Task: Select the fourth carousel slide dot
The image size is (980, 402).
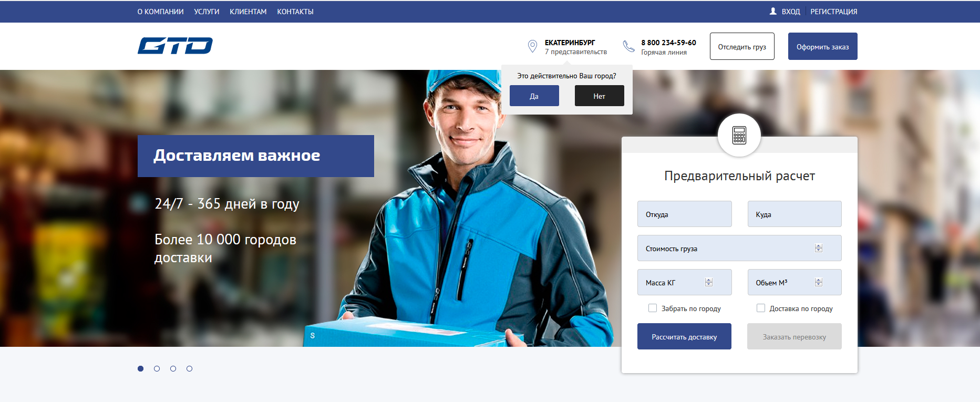Action: click(189, 368)
